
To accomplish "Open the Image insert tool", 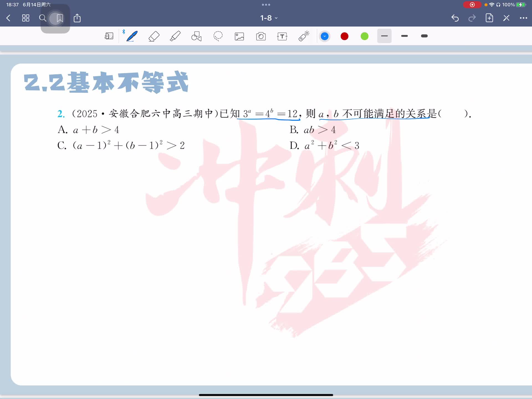I will pos(239,36).
